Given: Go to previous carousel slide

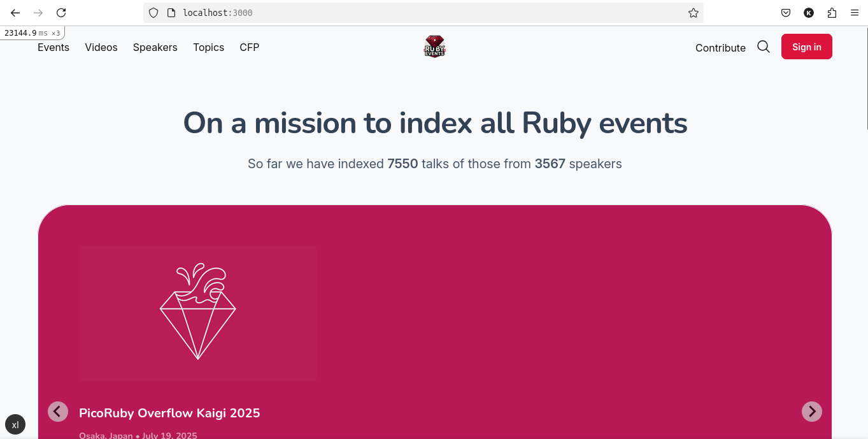Looking at the screenshot, I should pos(58,412).
